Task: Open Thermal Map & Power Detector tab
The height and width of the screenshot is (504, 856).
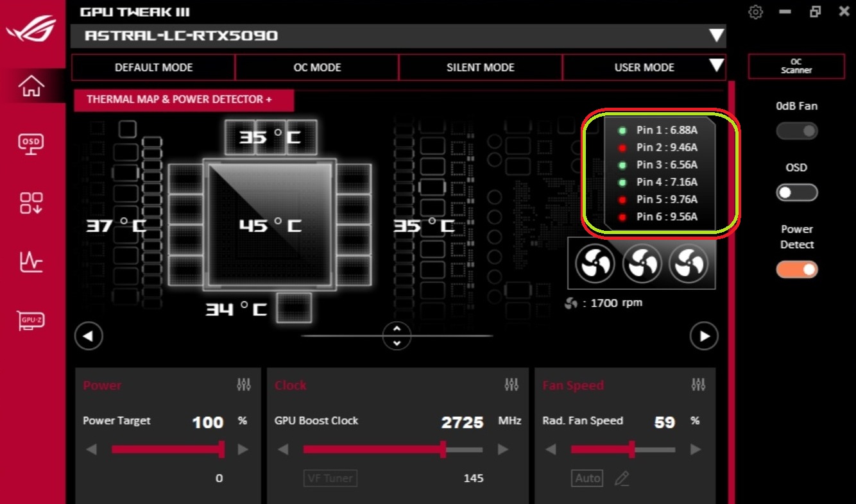Action: point(184,100)
